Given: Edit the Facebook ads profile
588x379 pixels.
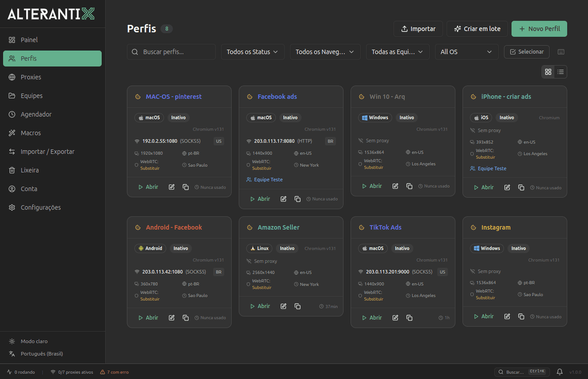Looking at the screenshot, I should point(284,199).
